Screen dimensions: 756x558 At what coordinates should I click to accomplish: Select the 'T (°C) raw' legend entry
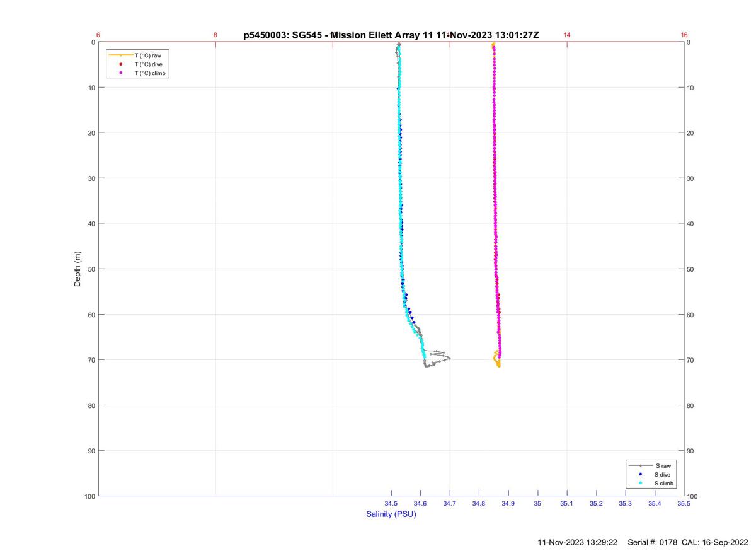(x=148, y=55)
